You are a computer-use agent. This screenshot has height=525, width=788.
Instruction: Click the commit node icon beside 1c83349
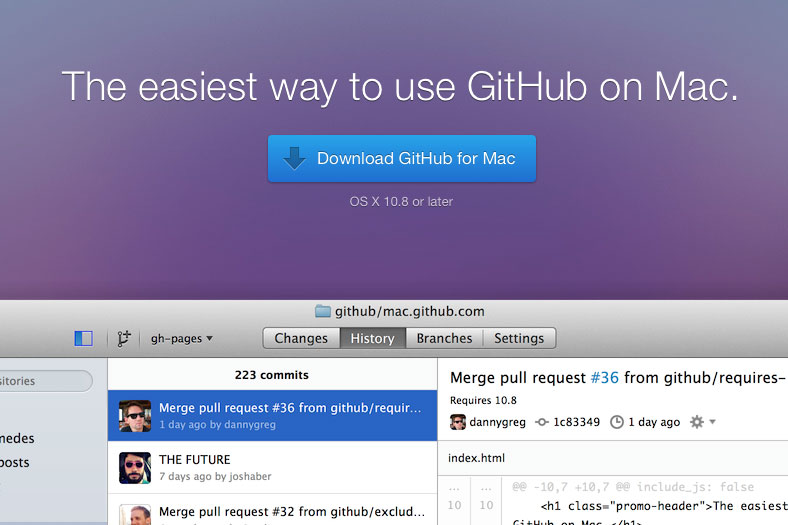[x=542, y=422]
